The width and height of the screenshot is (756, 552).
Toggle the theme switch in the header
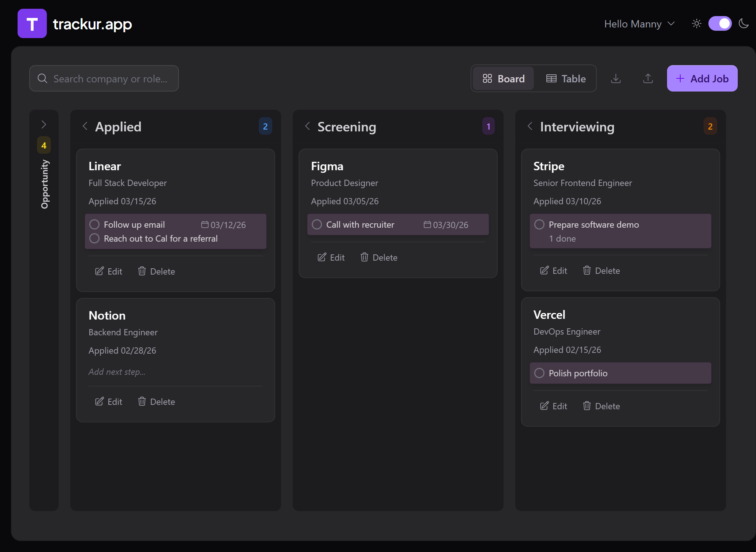(x=720, y=23)
